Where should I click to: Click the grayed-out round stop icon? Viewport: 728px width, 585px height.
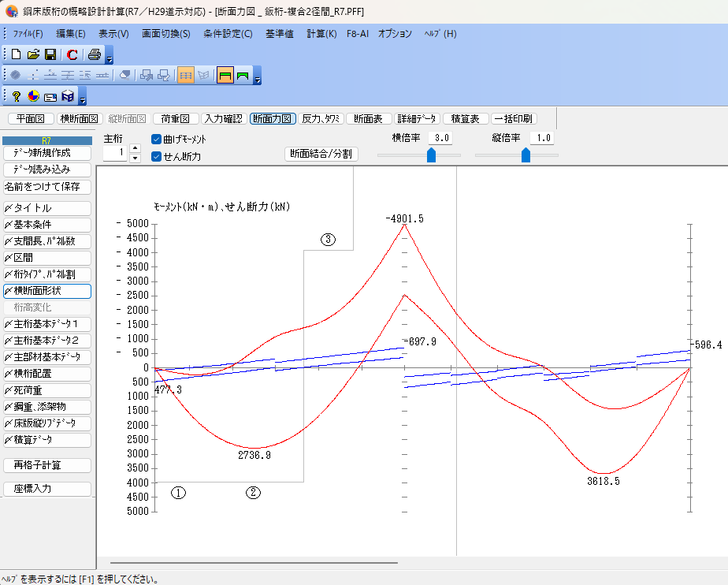[x=15, y=75]
